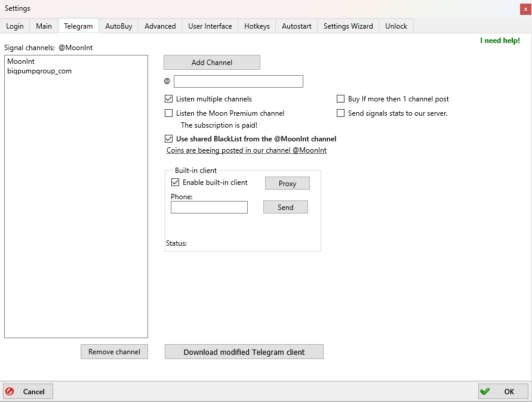The image size is (532, 402).
Task: Enable Listen the Moon Premium channel
Action: coord(168,113)
